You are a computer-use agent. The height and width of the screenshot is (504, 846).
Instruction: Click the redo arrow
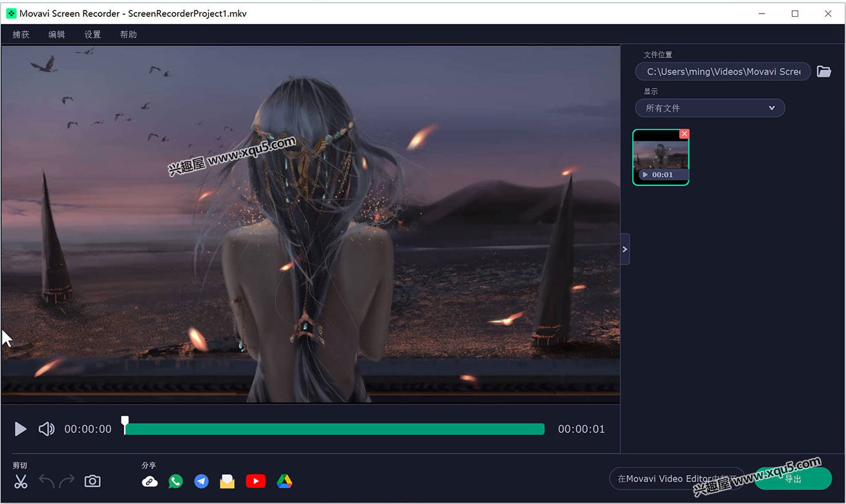pyautogui.click(x=67, y=481)
